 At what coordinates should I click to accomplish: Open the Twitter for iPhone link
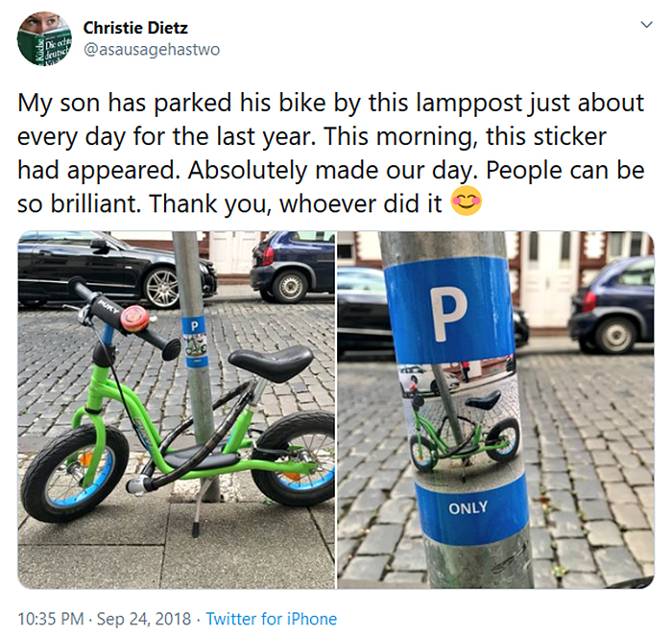pyautogui.click(x=272, y=619)
